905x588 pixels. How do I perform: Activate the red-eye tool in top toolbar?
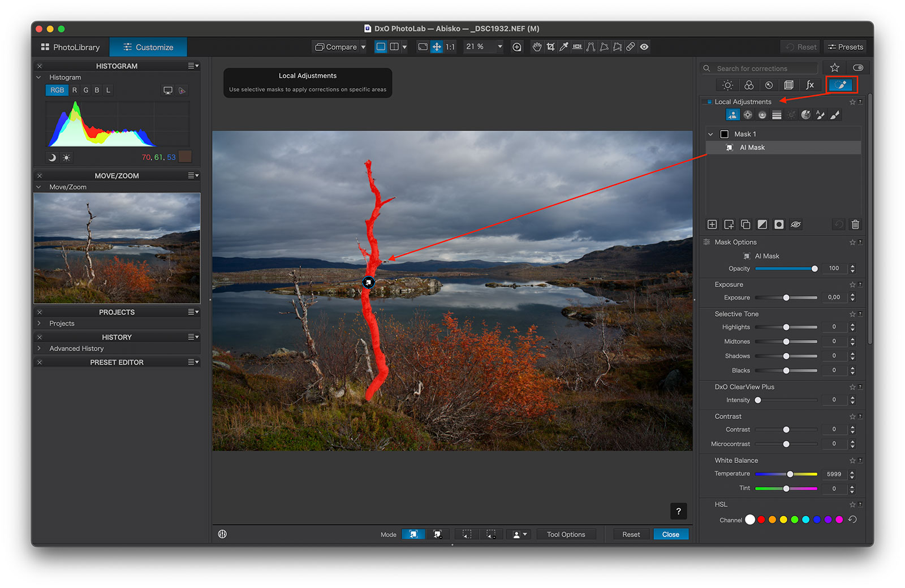[644, 47]
